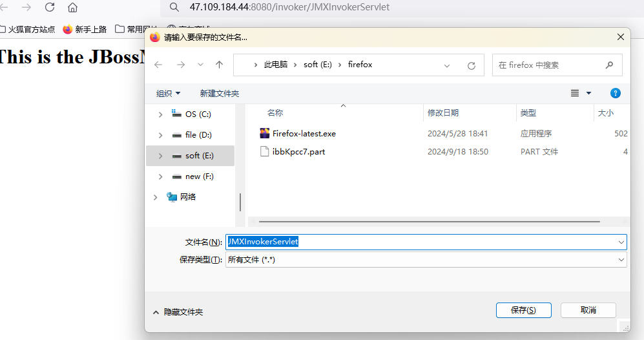Reload the Firefox page
Viewport: 644px width, 340px height.
click(50, 7)
